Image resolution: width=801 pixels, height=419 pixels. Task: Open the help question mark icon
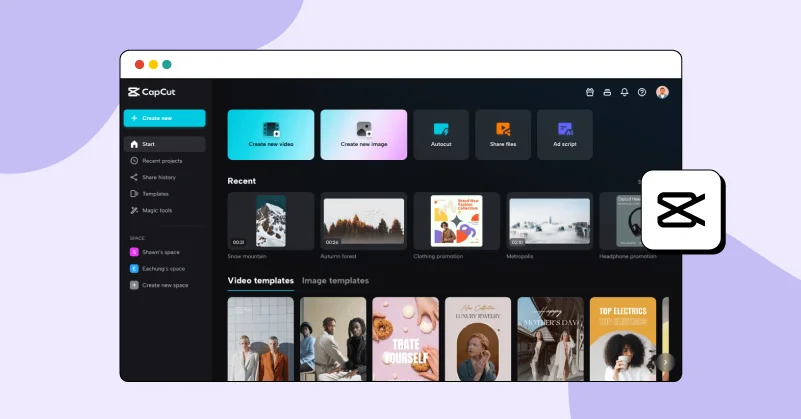tap(642, 92)
